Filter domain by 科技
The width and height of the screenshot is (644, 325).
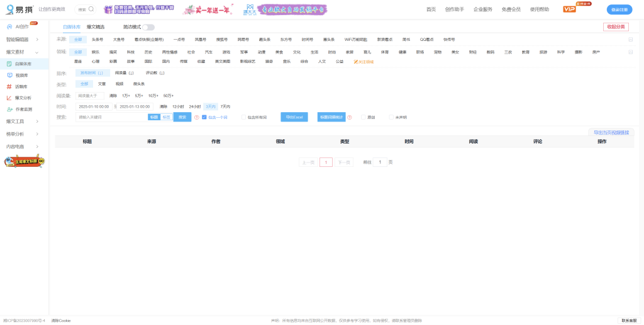coord(131,52)
